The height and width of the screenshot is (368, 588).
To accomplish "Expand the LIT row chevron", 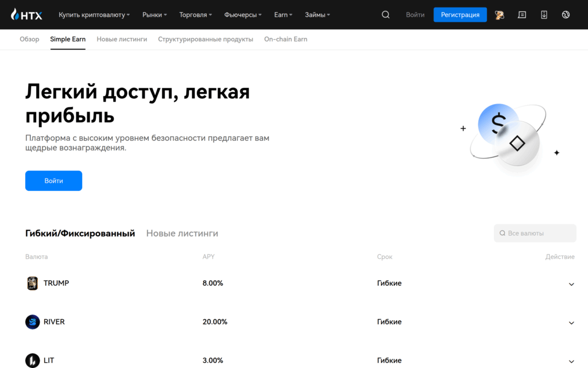I will point(571,362).
